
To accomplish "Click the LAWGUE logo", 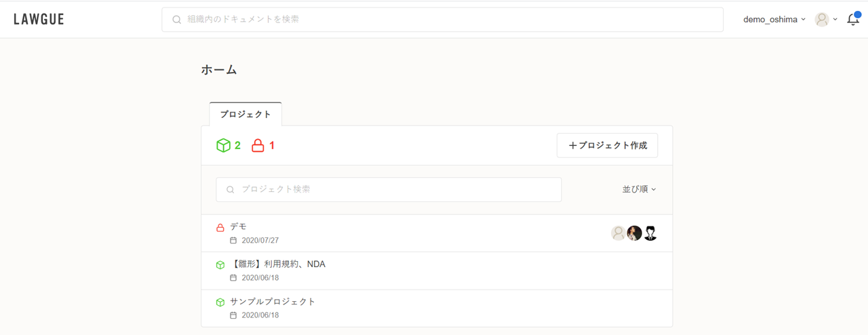I will (39, 20).
